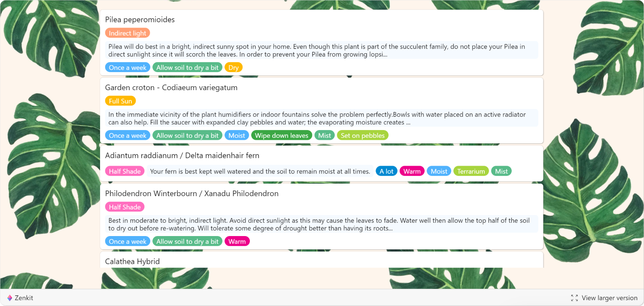This screenshot has width=644, height=306.
Task: Click the Wipe down leaves tag
Action: coord(282,136)
